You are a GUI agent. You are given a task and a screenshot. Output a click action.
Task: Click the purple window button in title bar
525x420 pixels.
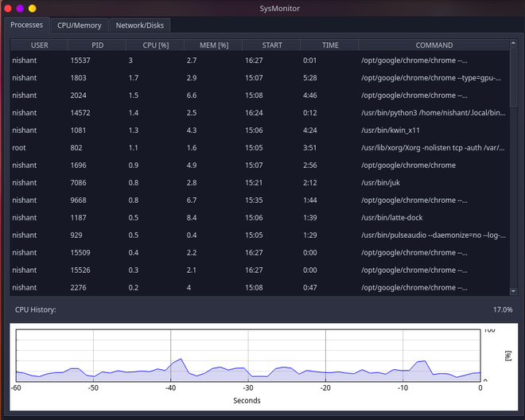[20, 9]
